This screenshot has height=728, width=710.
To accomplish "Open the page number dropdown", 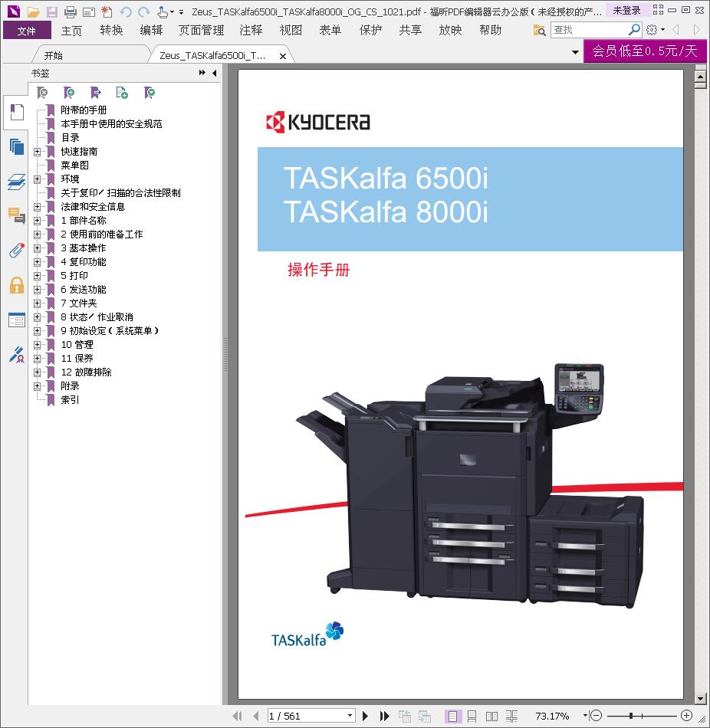I will pos(350,716).
